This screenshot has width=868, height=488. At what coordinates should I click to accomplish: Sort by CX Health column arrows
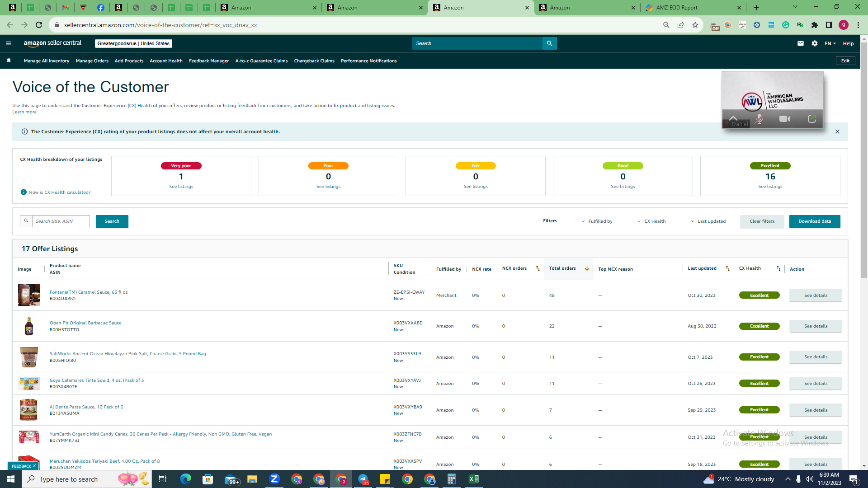click(778, 268)
